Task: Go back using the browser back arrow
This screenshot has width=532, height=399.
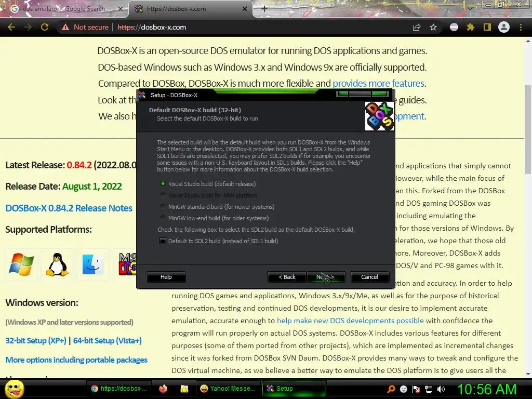Action: click(11, 27)
